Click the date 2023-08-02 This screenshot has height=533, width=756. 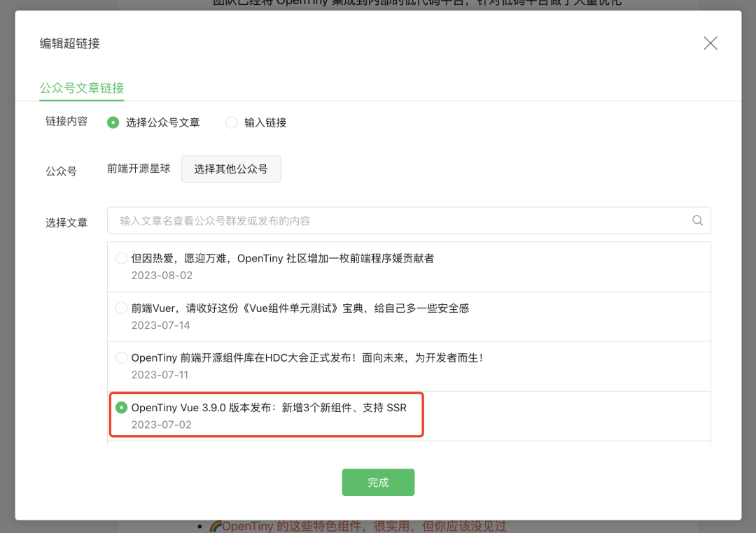(162, 275)
